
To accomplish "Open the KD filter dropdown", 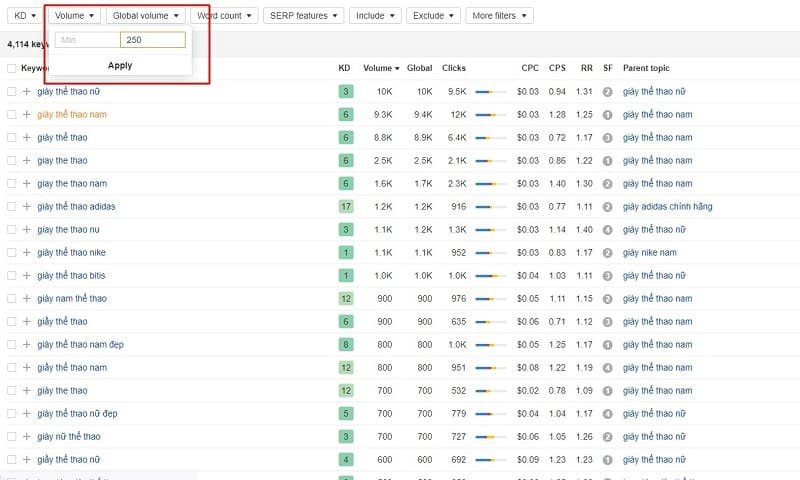I will (x=25, y=16).
